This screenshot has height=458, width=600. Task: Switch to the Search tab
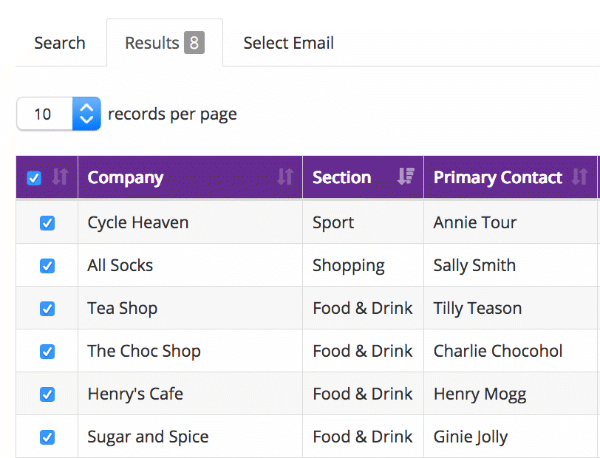(x=60, y=43)
